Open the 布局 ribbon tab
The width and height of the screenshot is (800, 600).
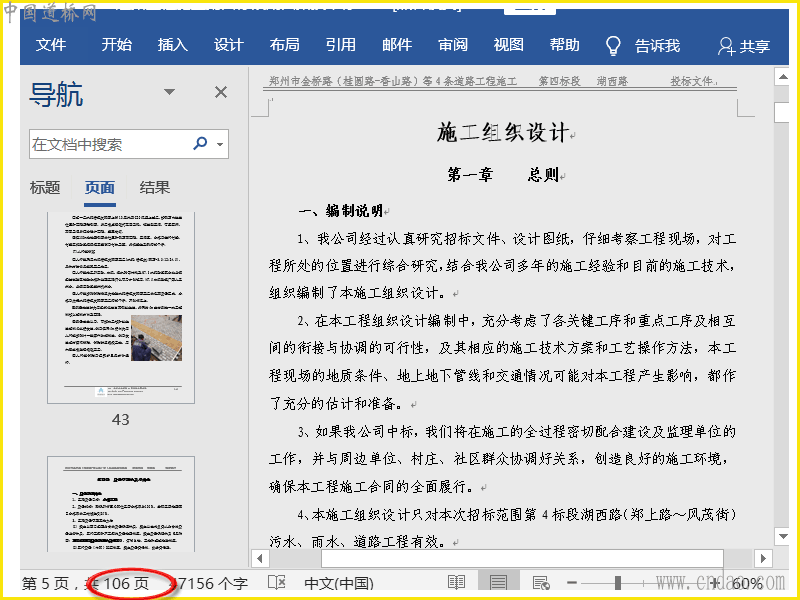click(x=285, y=45)
